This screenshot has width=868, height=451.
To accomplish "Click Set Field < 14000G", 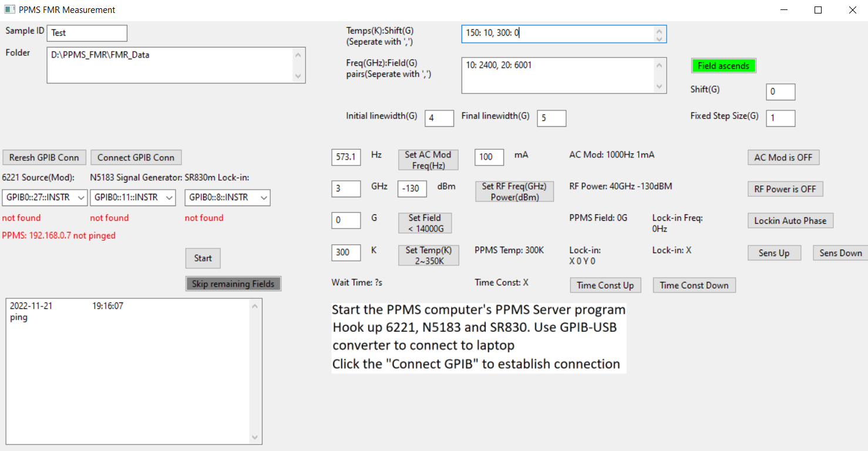I will click(x=425, y=223).
